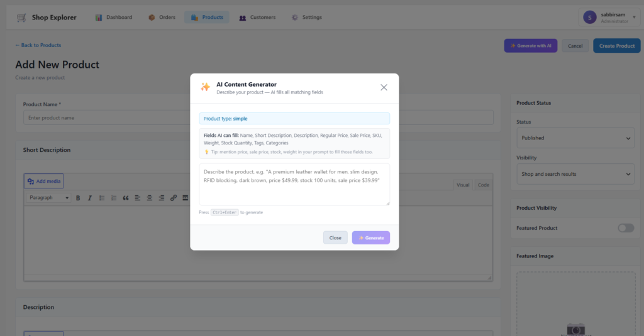This screenshot has width=644, height=336.
Task: Align text left in the editor
Action: pyautogui.click(x=138, y=198)
